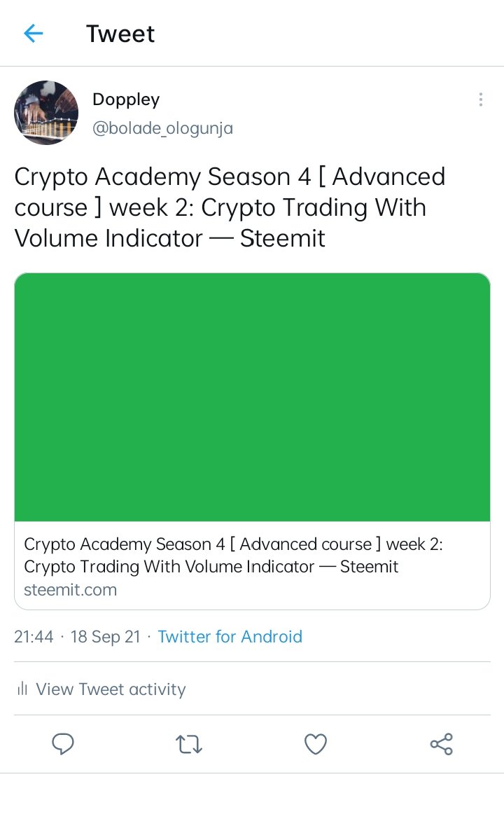Tap the word Steemit ending the tweet body
The width and height of the screenshot is (504, 826).
283,238
